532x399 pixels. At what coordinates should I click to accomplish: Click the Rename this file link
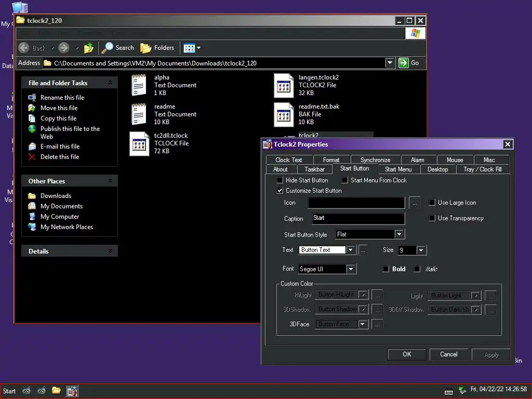pos(62,97)
